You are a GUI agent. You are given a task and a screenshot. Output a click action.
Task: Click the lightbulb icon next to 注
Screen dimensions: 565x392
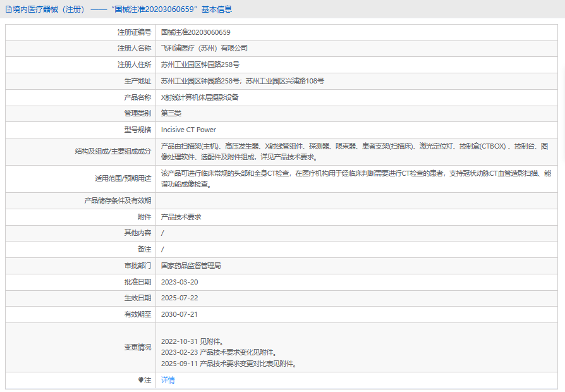click(141, 381)
